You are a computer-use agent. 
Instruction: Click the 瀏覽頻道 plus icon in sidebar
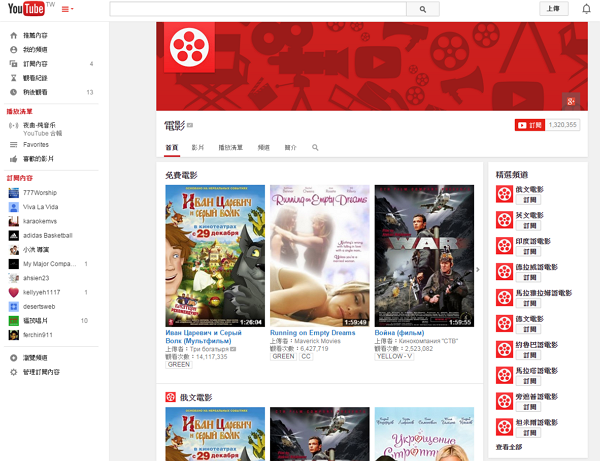[13, 356]
